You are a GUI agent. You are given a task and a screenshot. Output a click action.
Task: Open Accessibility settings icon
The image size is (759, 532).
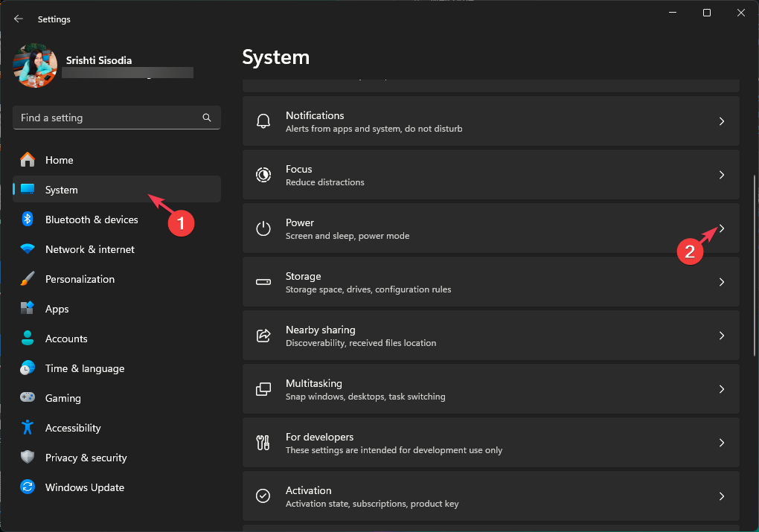coord(28,428)
